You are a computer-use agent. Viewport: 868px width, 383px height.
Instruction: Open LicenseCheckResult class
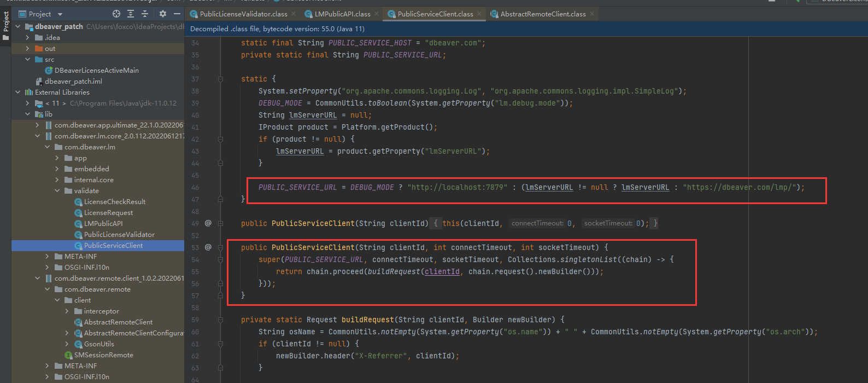pos(114,201)
